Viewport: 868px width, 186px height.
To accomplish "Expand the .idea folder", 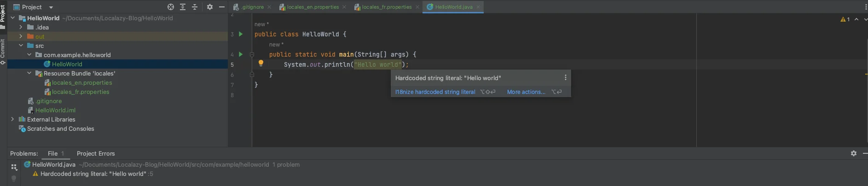I will point(21,27).
